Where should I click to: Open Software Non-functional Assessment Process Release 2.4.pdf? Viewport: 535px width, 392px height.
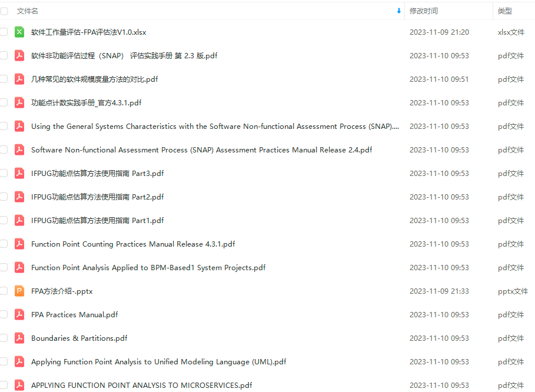[x=201, y=150]
